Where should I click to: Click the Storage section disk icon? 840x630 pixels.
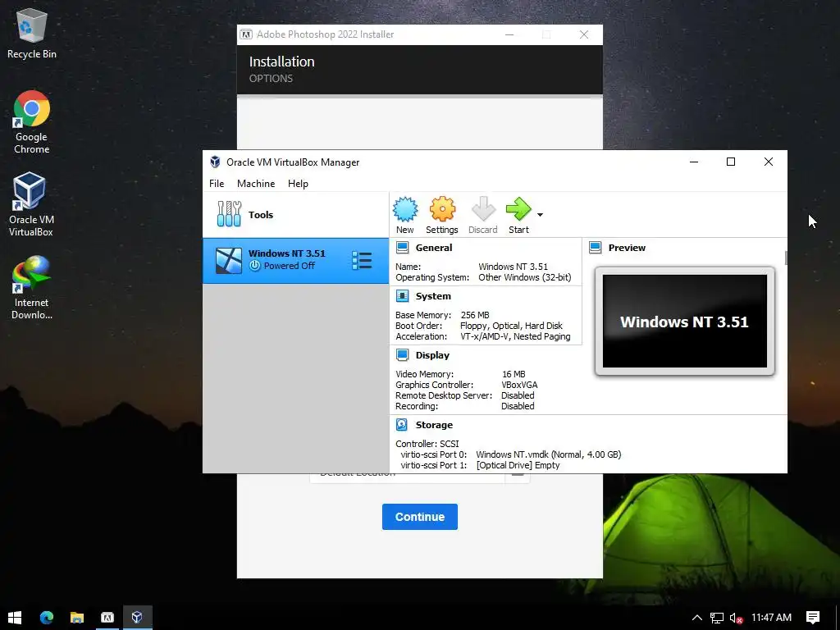402,425
